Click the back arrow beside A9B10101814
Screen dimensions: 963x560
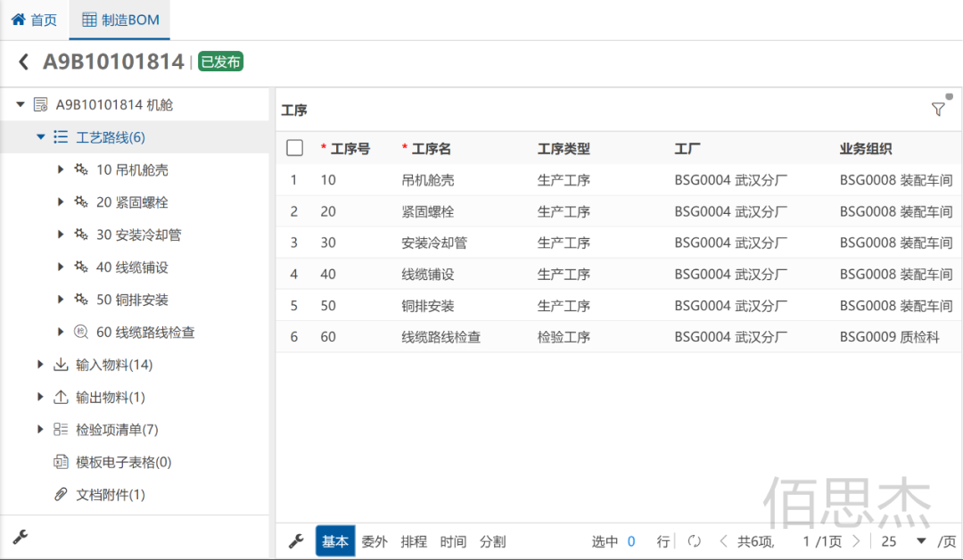point(24,62)
